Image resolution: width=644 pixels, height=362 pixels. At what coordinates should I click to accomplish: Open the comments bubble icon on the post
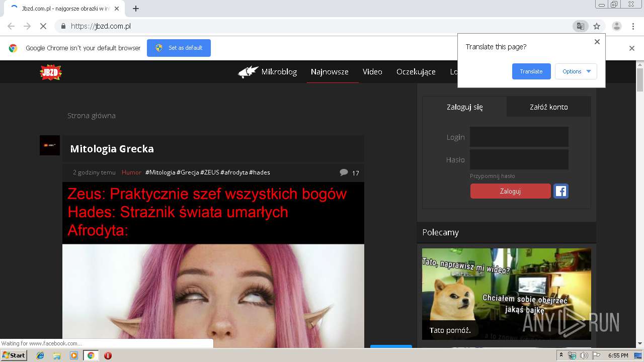[344, 172]
